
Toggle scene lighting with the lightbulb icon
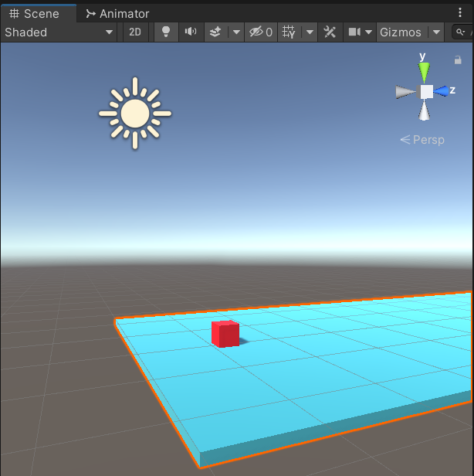pos(166,32)
